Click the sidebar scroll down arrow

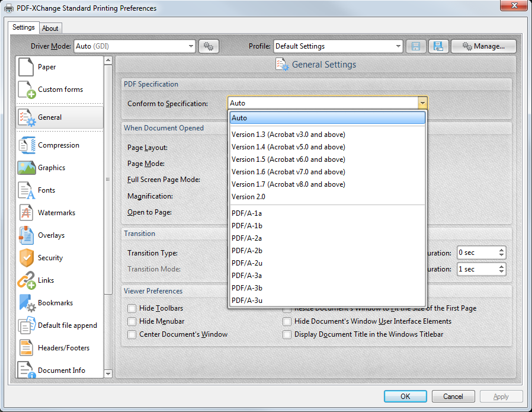[108, 373]
